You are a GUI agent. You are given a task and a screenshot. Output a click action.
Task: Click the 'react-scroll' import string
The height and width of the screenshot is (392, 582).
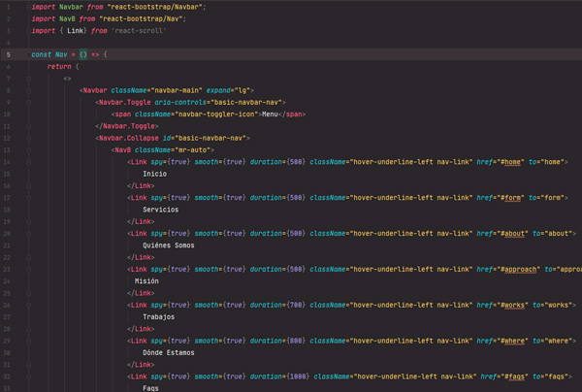tap(139, 31)
